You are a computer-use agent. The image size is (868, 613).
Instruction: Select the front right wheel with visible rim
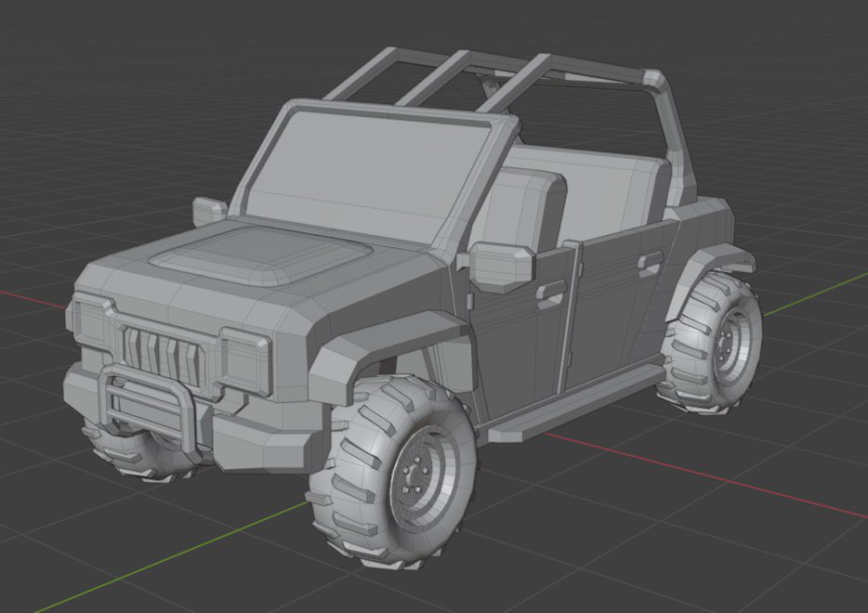pyautogui.click(x=393, y=472)
